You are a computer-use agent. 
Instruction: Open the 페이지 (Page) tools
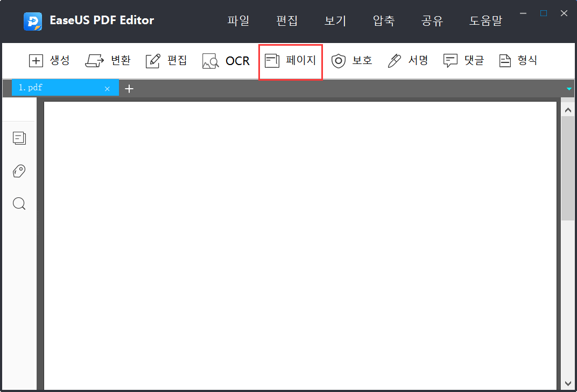290,61
